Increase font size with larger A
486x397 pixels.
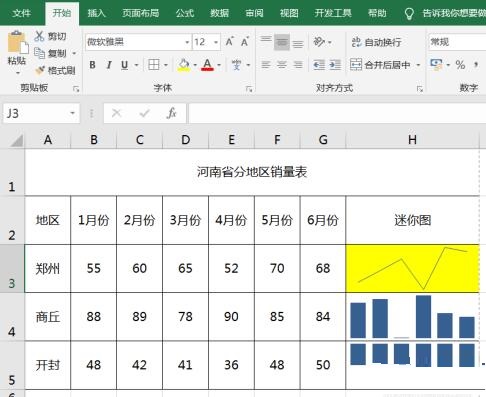(x=229, y=42)
